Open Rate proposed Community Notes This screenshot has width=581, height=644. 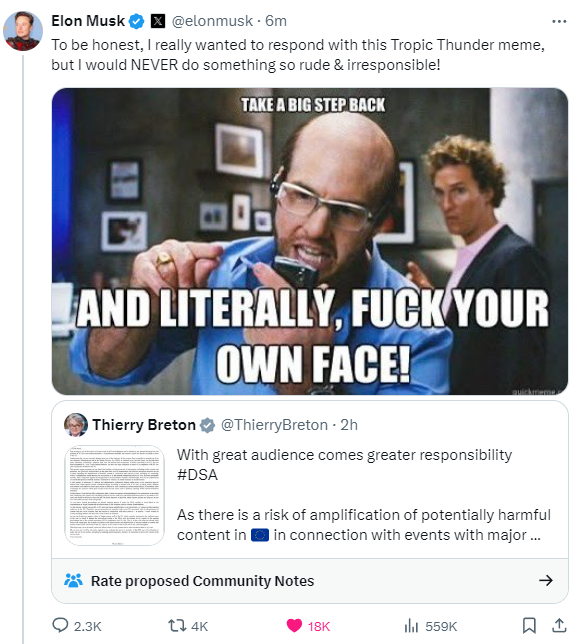pos(310,581)
